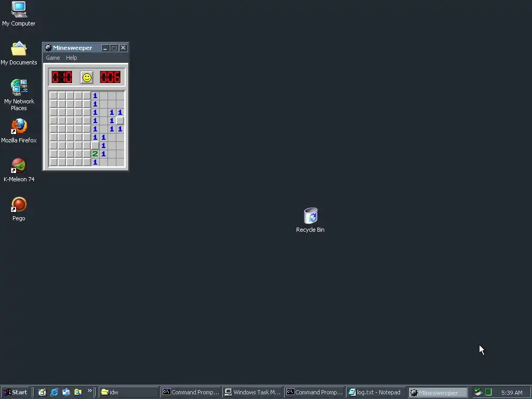Select the K-Meleon 74 shortcut icon
Viewport: 532px width, 399px height.
click(x=19, y=170)
